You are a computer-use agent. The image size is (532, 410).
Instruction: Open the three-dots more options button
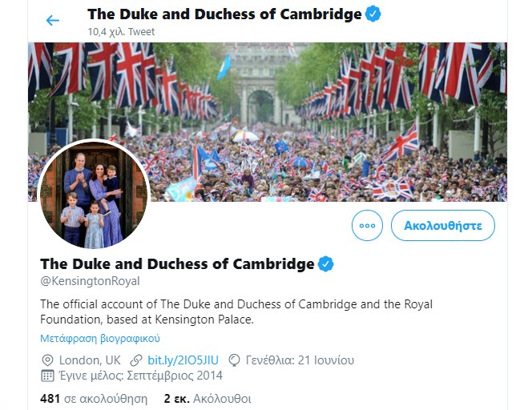(367, 226)
